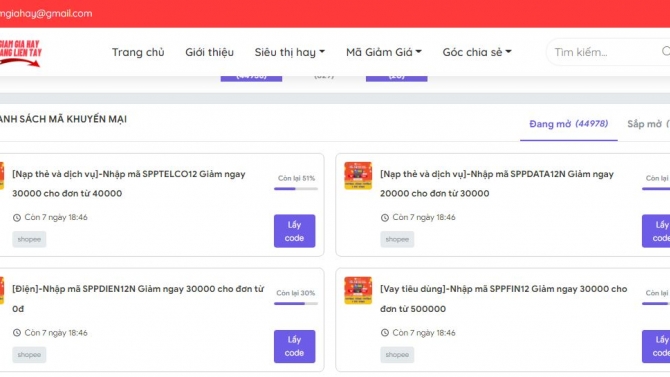The height and width of the screenshot is (377, 670).
Task: Switch to the Sắp mở tab
Action: pyautogui.click(x=648, y=124)
